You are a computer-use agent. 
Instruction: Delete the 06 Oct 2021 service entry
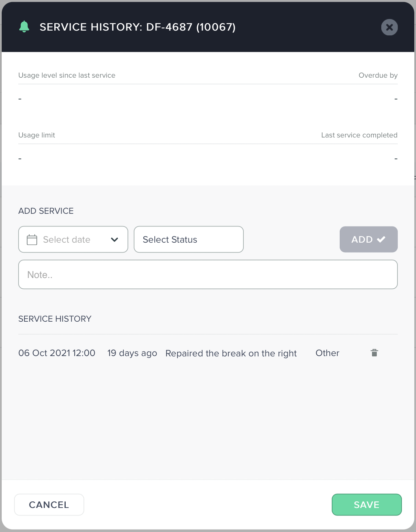[x=374, y=353]
